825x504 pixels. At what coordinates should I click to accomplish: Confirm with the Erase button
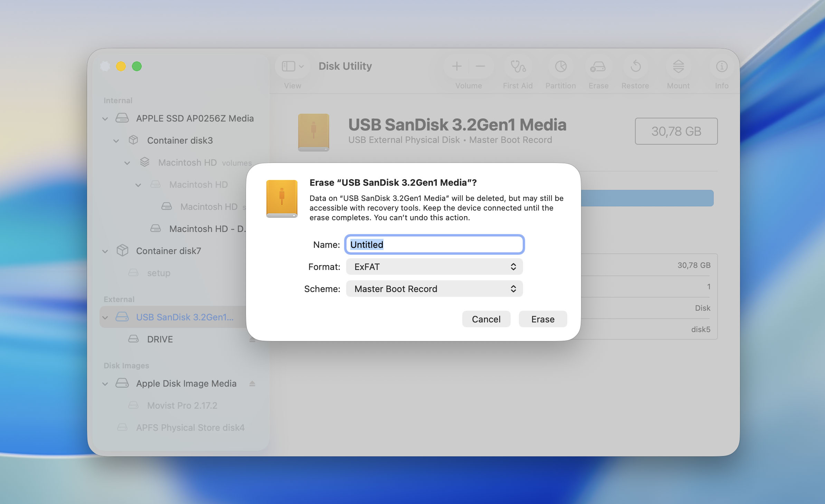tap(543, 319)
